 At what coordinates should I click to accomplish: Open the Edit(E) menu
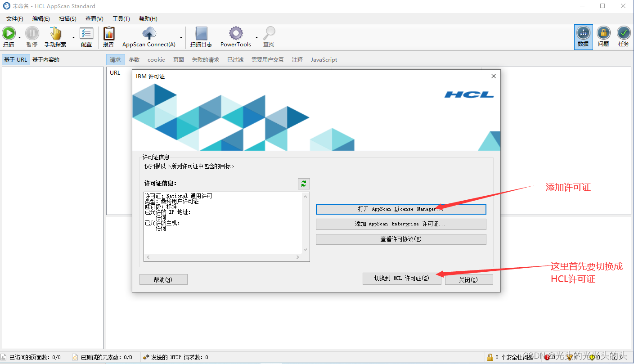click(x=41, y=18)
